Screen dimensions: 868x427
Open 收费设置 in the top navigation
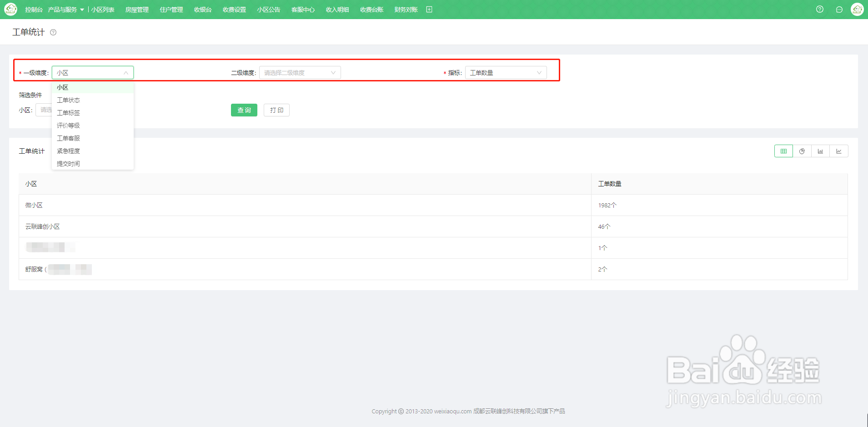234,10
